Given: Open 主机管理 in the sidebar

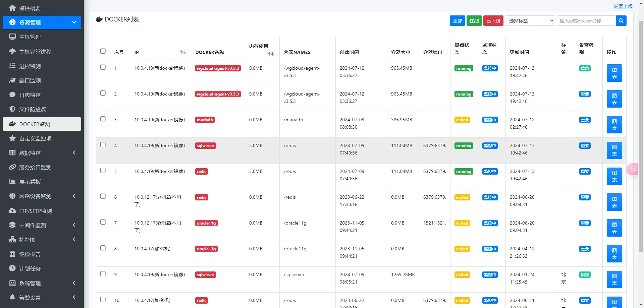Looking at the screenshot, I should pyautogui.click(x=42, y=37).
